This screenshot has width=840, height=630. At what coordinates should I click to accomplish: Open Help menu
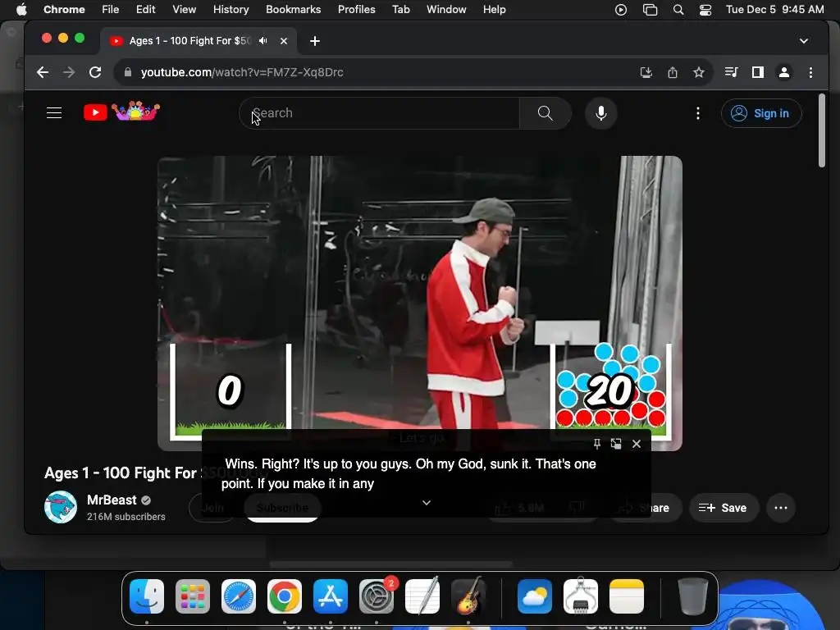click(x=494, y=10)
